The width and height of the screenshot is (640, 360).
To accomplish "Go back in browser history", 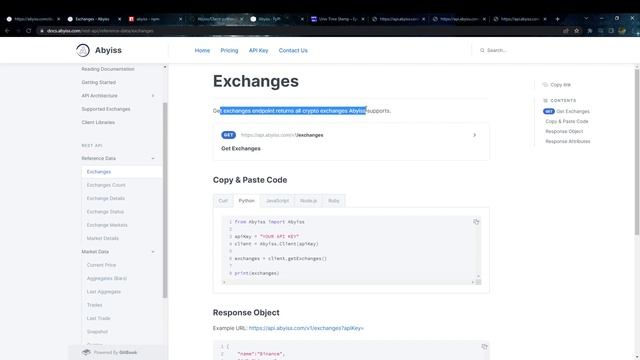I will [7, 31].
